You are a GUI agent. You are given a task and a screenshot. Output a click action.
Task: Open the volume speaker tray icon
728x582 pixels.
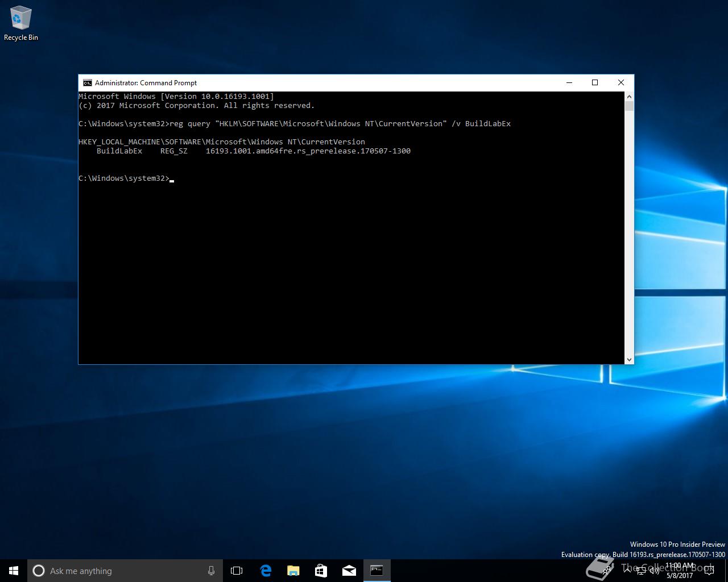point(654,571)
